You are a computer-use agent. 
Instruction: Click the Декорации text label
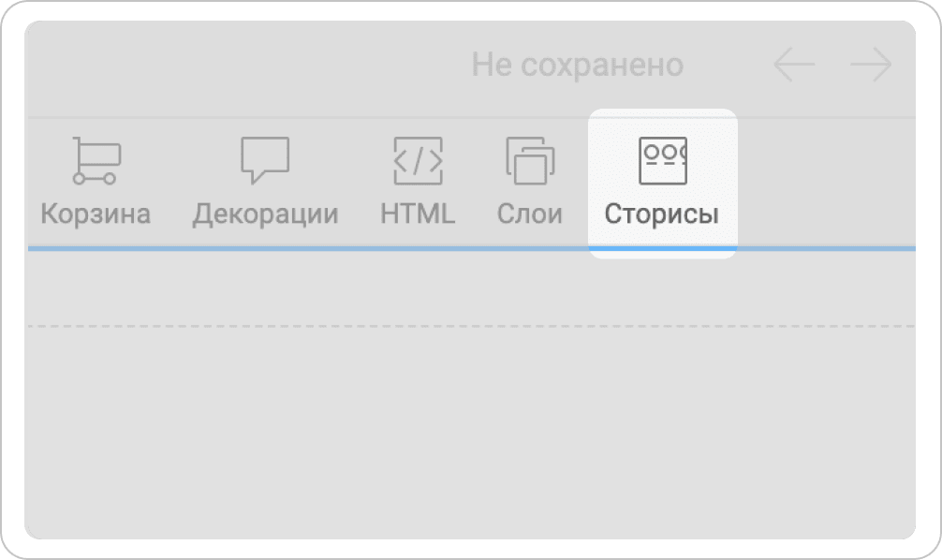[x=266, y=214]
